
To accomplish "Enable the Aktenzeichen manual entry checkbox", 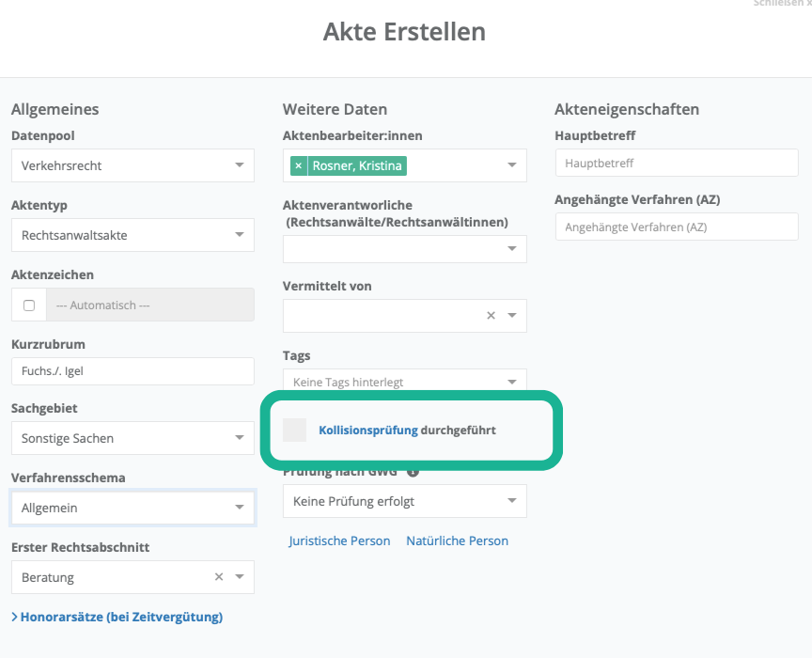I will 28,305.
